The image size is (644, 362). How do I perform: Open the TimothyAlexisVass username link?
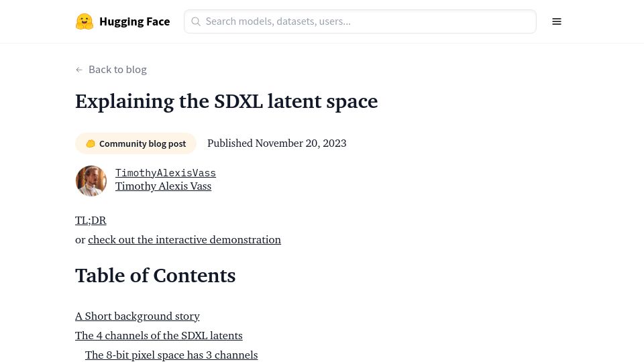click(x=166, y=173)
